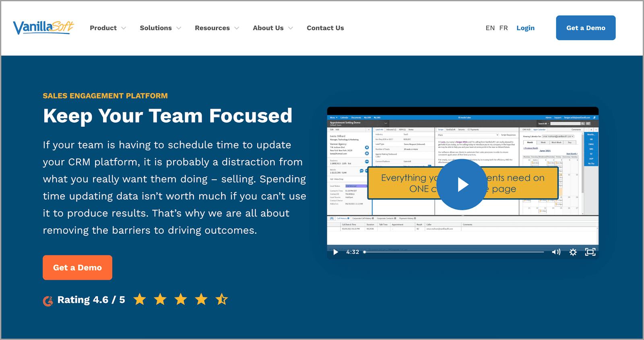
Task: Click the small play icon in video controls
Action: pos(336,252)
